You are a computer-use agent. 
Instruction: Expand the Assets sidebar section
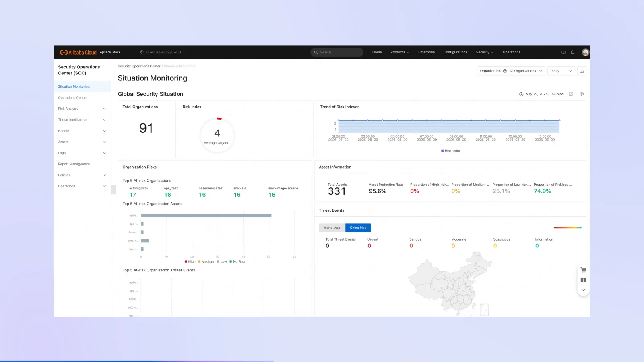click(x=82, y=142)
